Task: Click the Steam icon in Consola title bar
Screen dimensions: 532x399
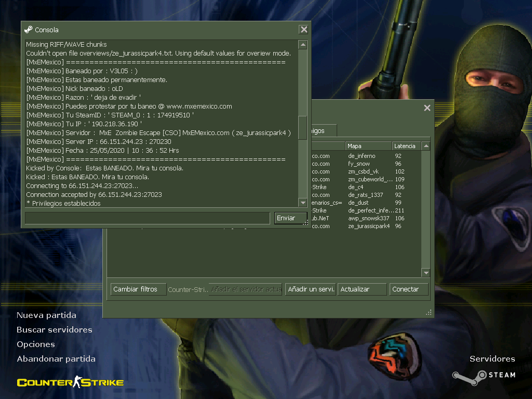Action: coord(29,30)
